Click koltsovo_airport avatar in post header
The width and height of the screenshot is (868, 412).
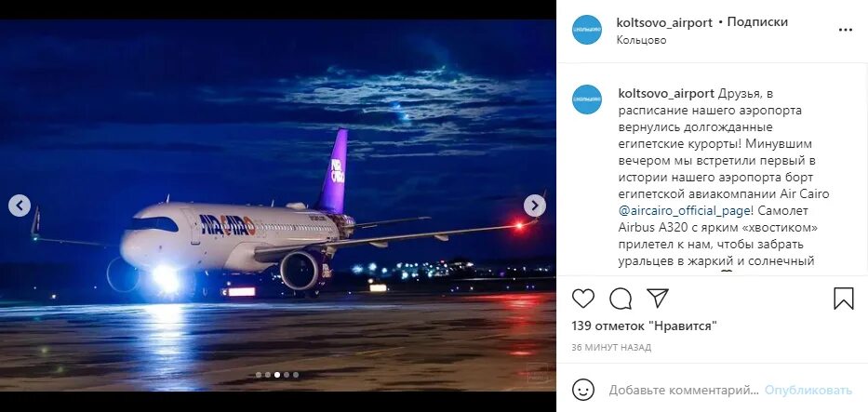(587, 30)
